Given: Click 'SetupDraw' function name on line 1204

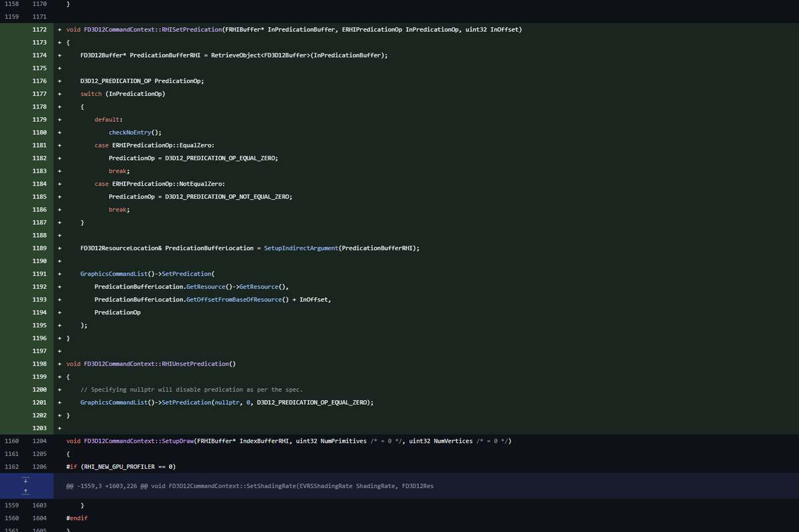Looking at the screenshot, I should pos(178,441).
